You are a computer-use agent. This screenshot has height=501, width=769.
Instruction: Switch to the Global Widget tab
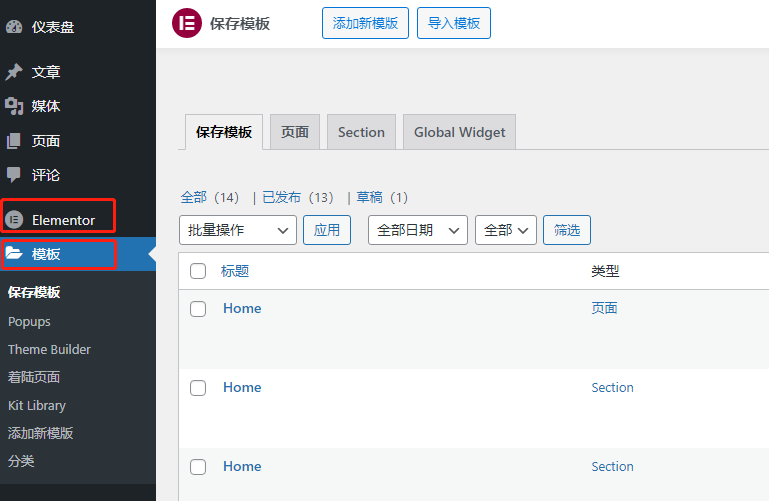[x=459, y=132]
